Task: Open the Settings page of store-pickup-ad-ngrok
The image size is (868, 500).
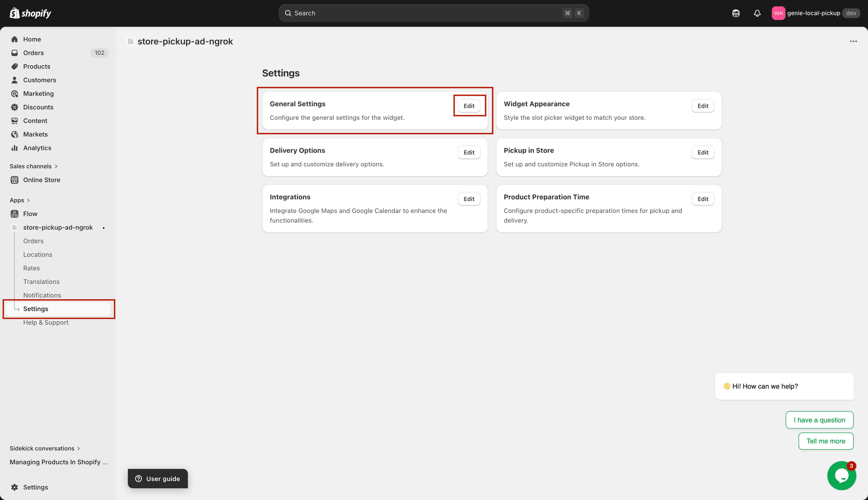Action: (36, 309)
